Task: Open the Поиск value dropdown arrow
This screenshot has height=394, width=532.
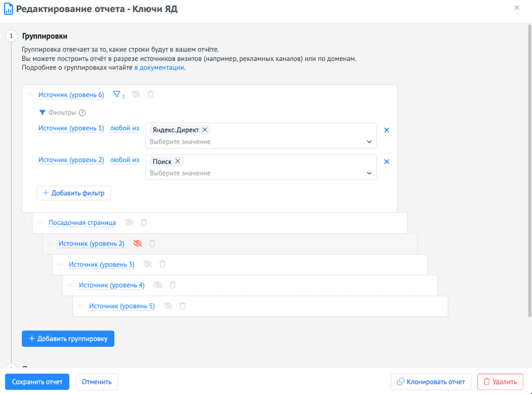Action: (369, 173)
